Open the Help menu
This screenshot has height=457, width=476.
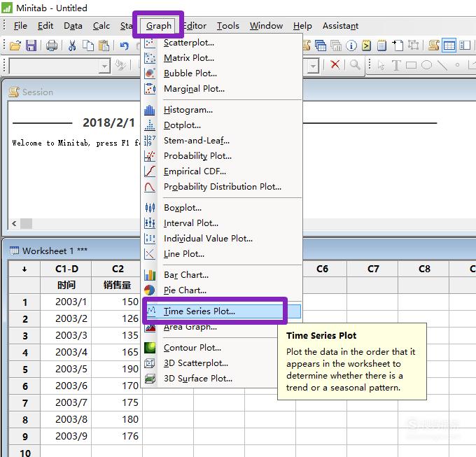click(302, 26)
